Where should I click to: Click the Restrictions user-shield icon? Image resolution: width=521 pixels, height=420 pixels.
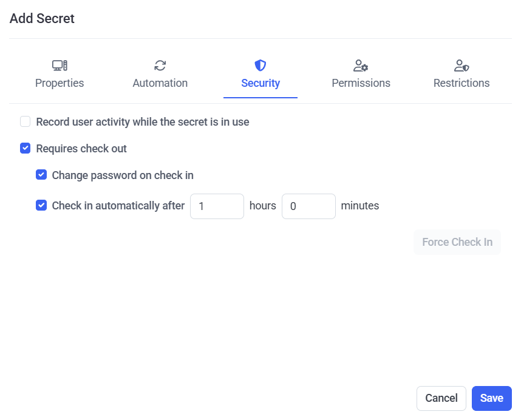click(x=461, y=66)
